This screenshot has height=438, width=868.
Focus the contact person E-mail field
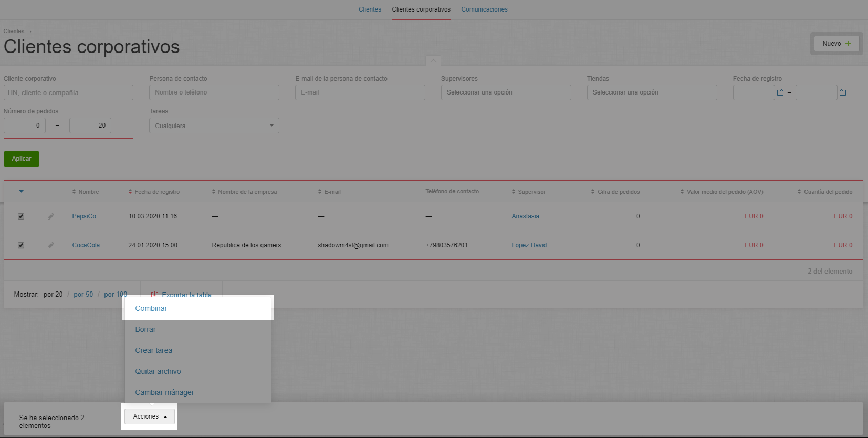(x=360, y=92)
